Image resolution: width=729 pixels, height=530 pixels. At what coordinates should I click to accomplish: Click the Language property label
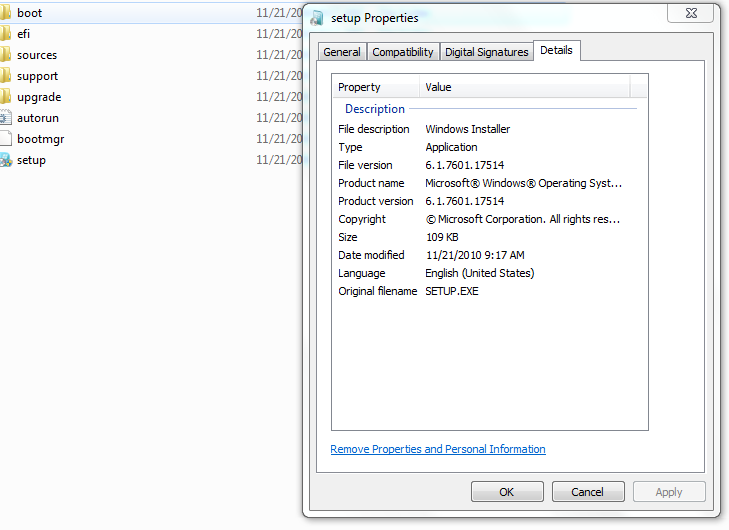tap(362, 273)
